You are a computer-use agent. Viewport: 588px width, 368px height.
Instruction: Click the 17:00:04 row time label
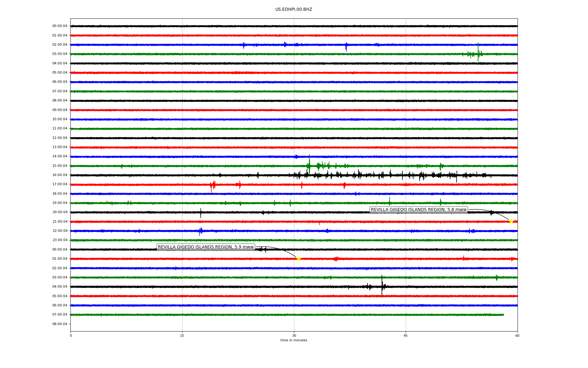(x=60, y=184)
